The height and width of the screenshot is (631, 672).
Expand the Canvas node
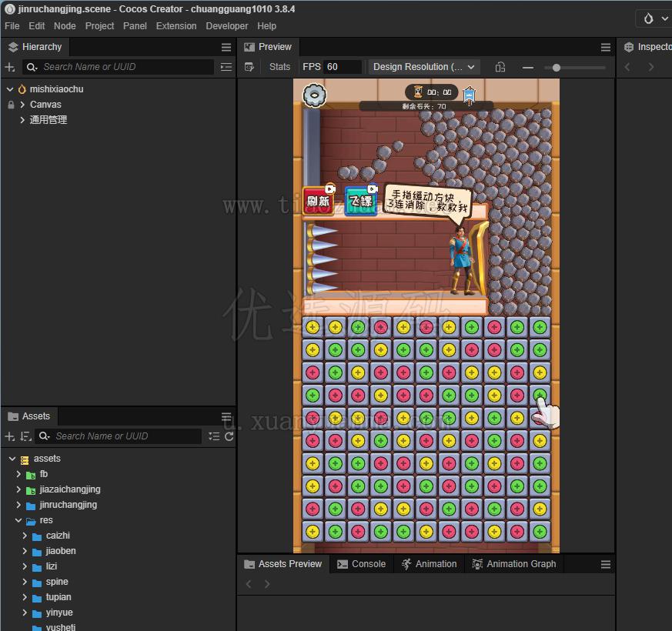22,105
